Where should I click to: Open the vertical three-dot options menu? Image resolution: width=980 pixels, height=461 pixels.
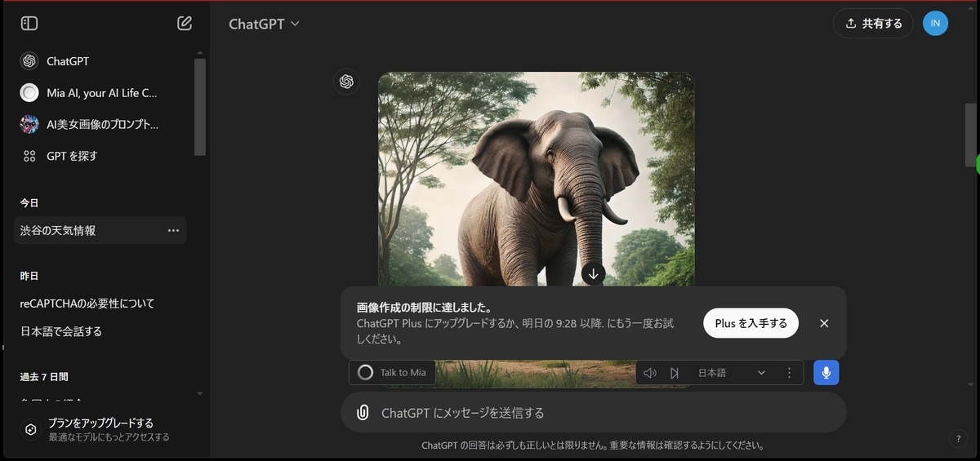(x=789, y=373)
